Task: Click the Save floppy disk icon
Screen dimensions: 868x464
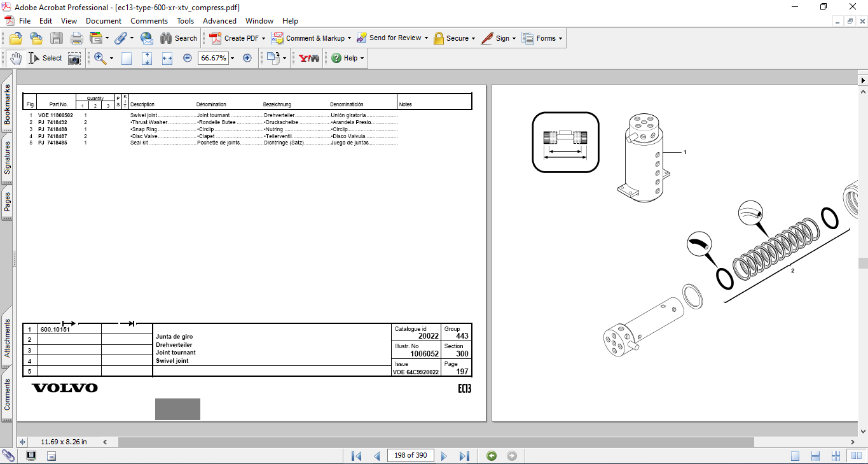Action: (x=57, y=38)
